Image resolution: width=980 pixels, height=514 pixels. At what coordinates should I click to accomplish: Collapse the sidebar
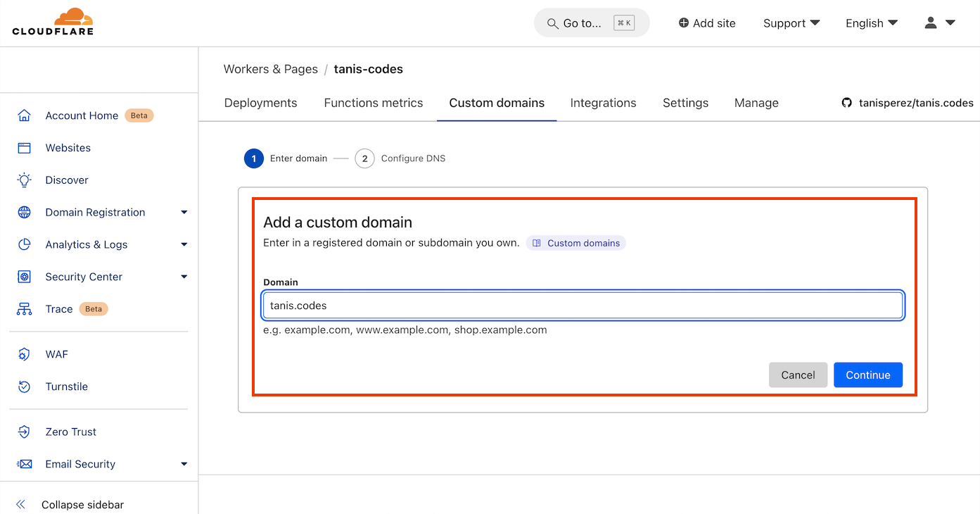[82, 503]
